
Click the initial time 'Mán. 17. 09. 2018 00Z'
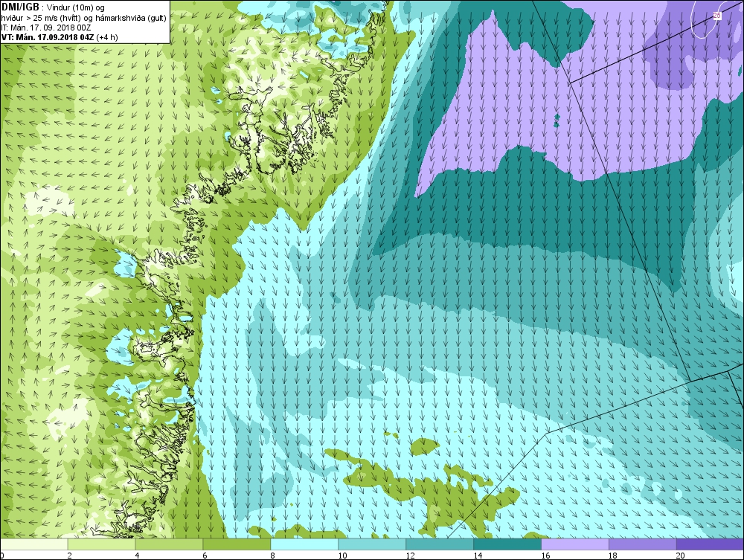pyautogui.click(x=51, y=28)
